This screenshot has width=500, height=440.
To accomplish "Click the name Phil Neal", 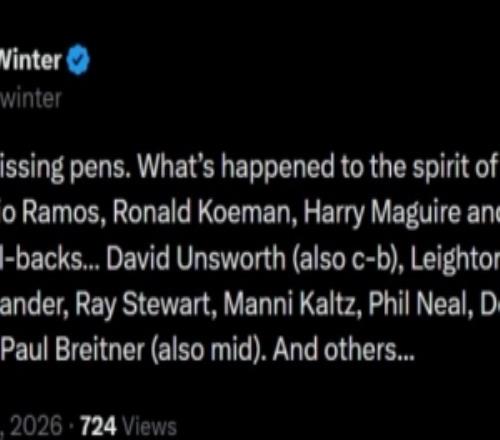I will tap(421, 304).
